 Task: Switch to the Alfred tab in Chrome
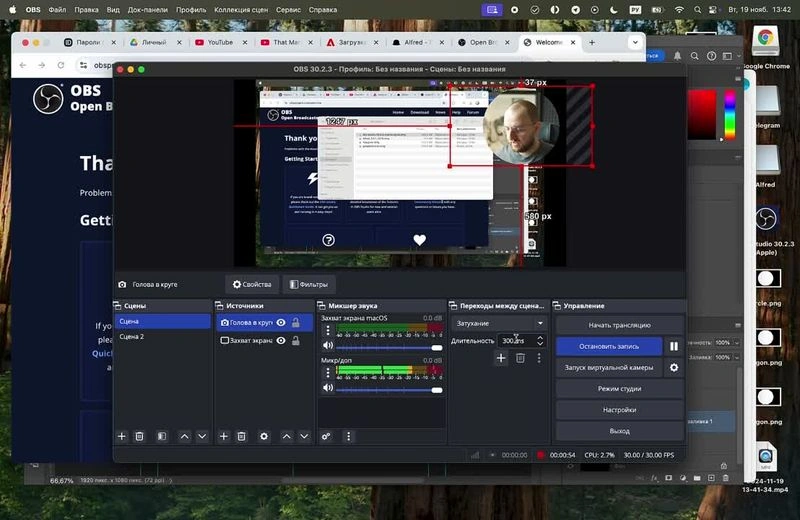pos(417,42)
